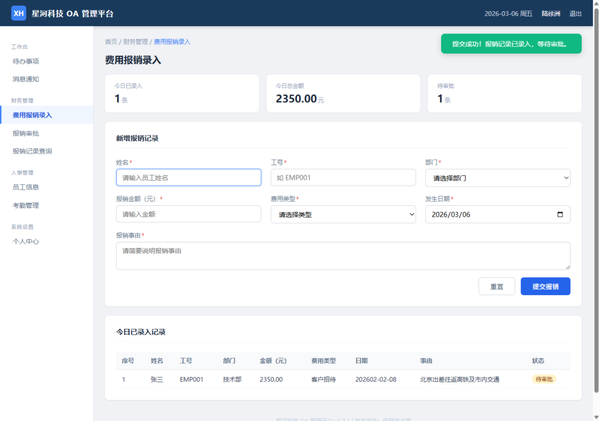Open the calendar picker in 发生日期 field
The image size is (600, 421).
559,214
